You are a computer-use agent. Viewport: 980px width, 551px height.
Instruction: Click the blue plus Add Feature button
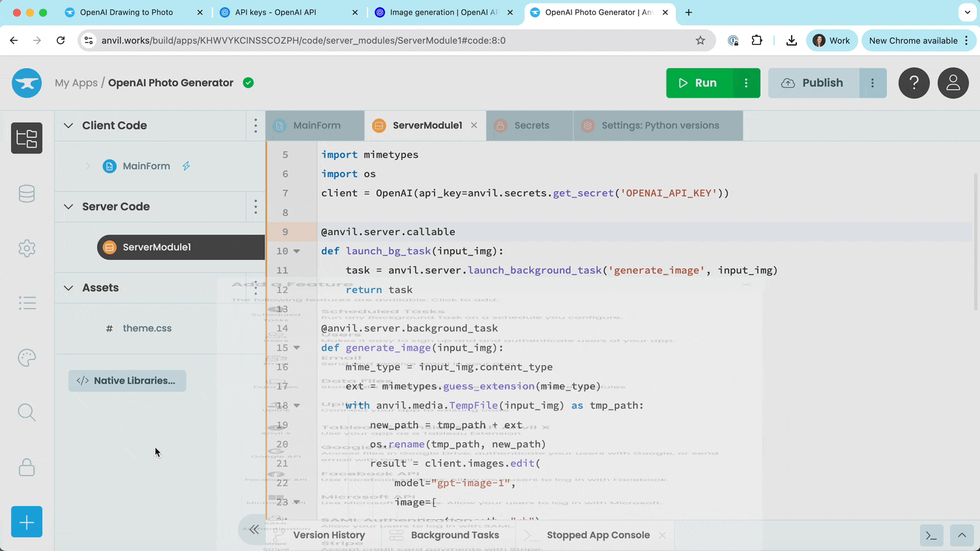[x=27, y=522]
